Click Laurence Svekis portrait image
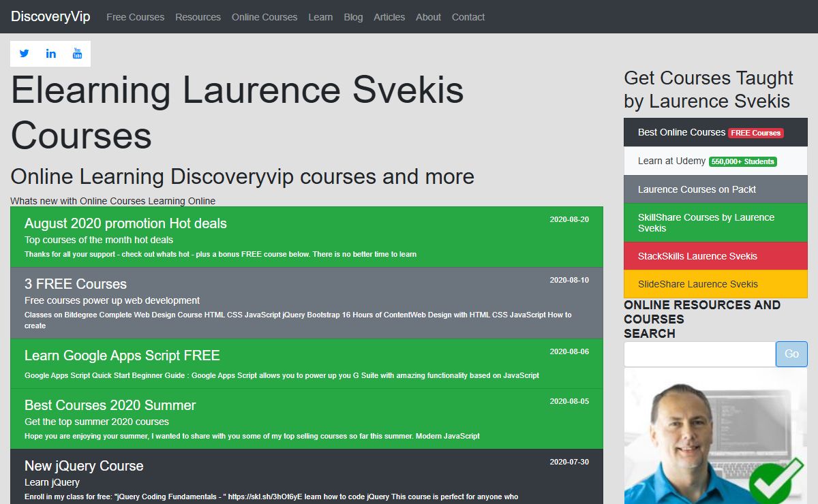The height and width of the screenshot is (504, 818). tap(716, 437)
